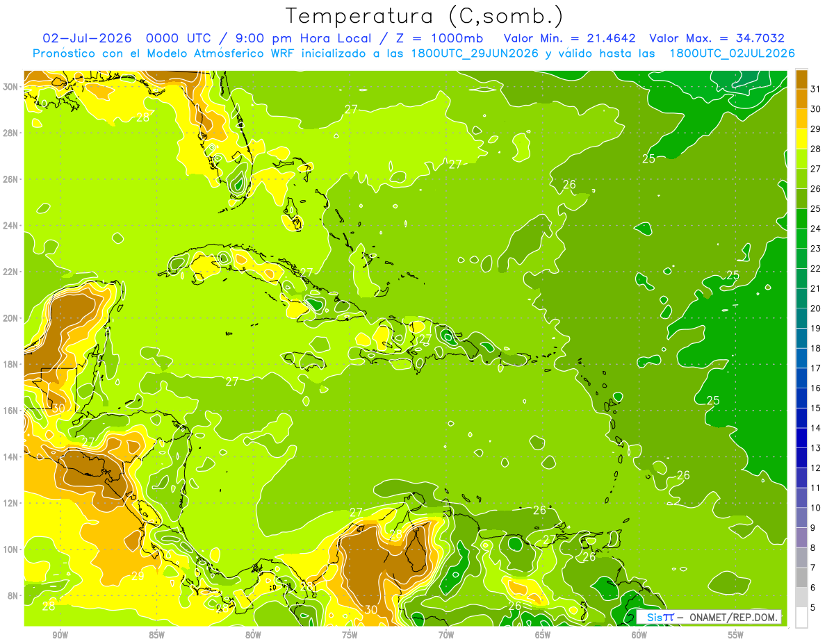Click the '55W' longitude axis label
This screenshot has width=834, height=644.
point(736,635)
